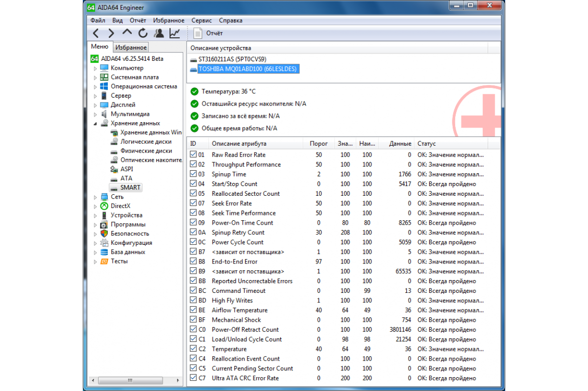This screenshot has height=391, width=588.
Task: Open the Справка menu
Action: coord(231,20)
